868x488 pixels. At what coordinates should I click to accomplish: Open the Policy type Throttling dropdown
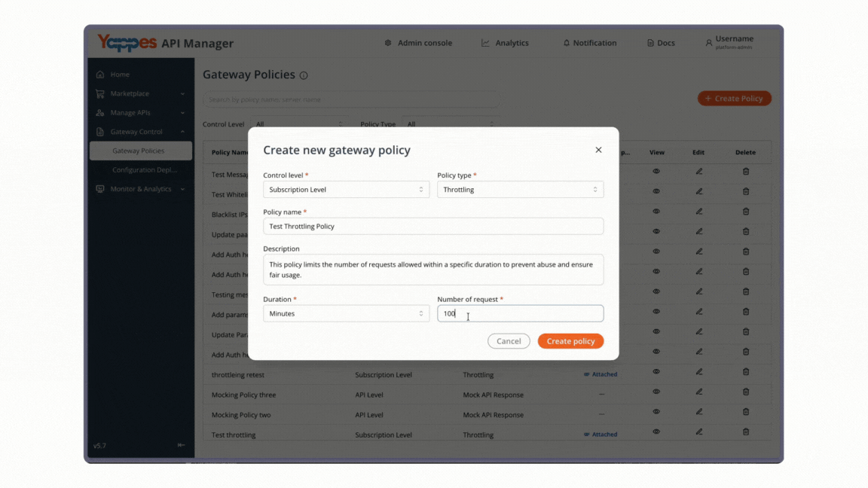click(x=520, y=190)
